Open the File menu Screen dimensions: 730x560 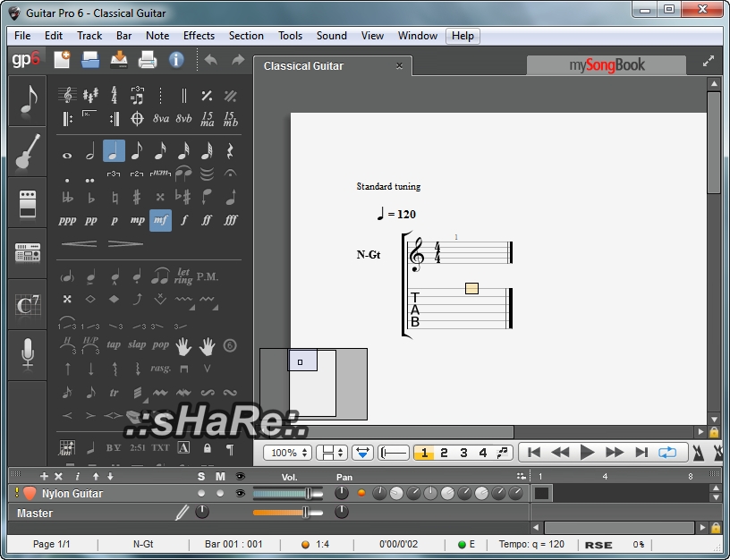coord(22,36)
